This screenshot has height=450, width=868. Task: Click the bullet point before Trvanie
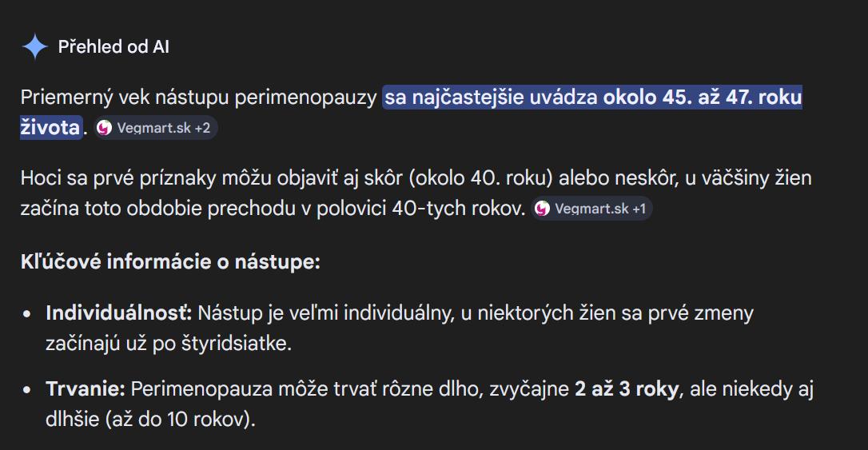pyautogui.click(x=28, y=390)
